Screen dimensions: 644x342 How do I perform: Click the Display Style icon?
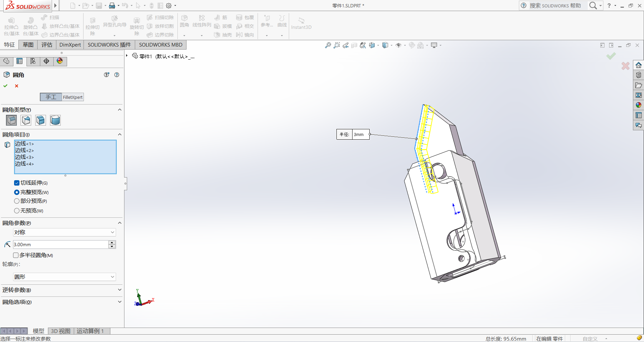coord(385,45)
